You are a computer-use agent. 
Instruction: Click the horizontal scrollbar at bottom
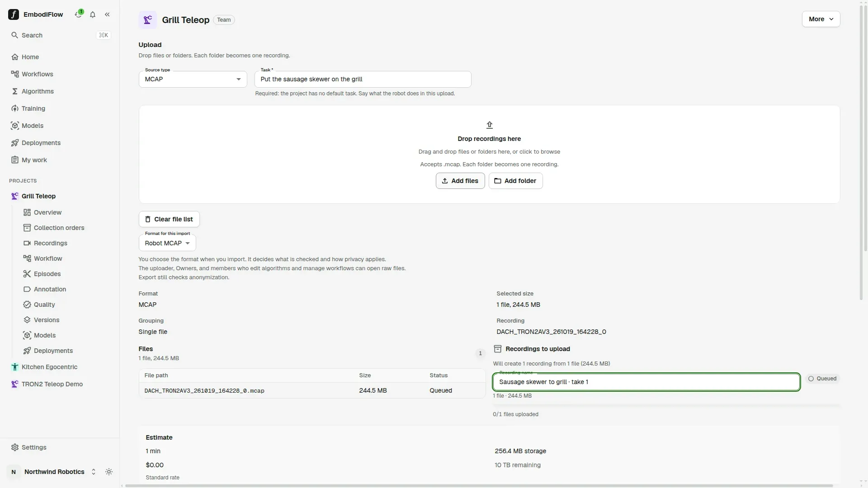click(x=479, y=486)
